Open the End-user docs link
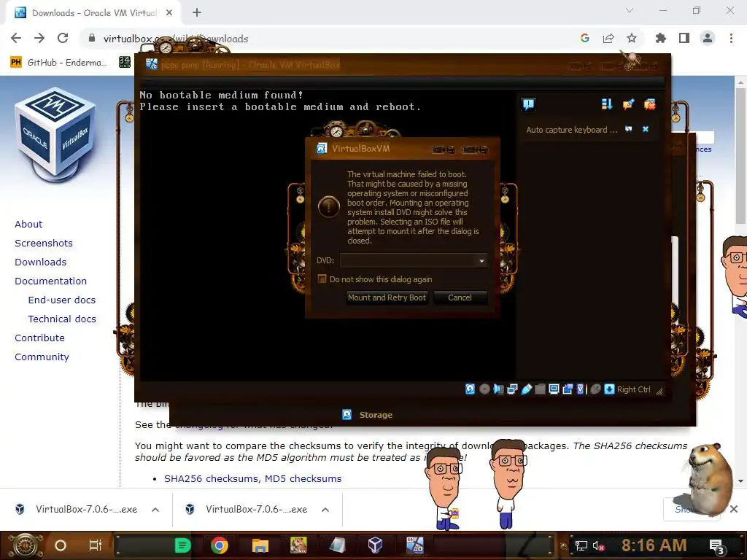Viewport: 747px width, 560px height. pos(62,300)
